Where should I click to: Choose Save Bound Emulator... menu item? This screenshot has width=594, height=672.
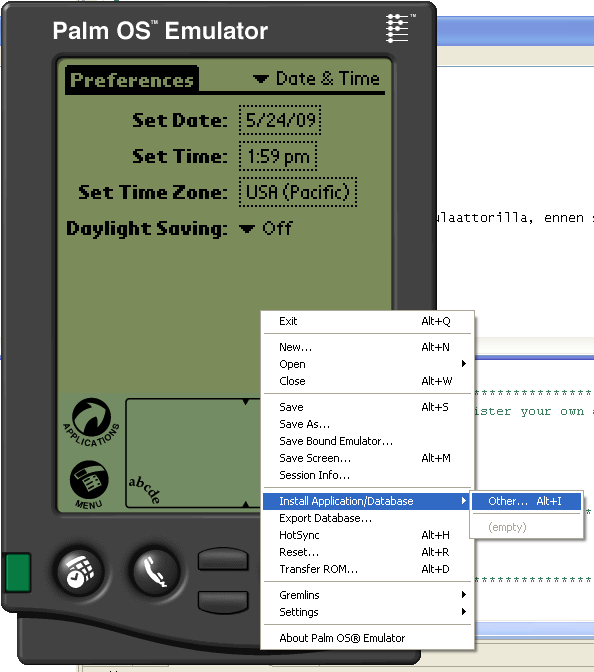click(x=368, y=441)
